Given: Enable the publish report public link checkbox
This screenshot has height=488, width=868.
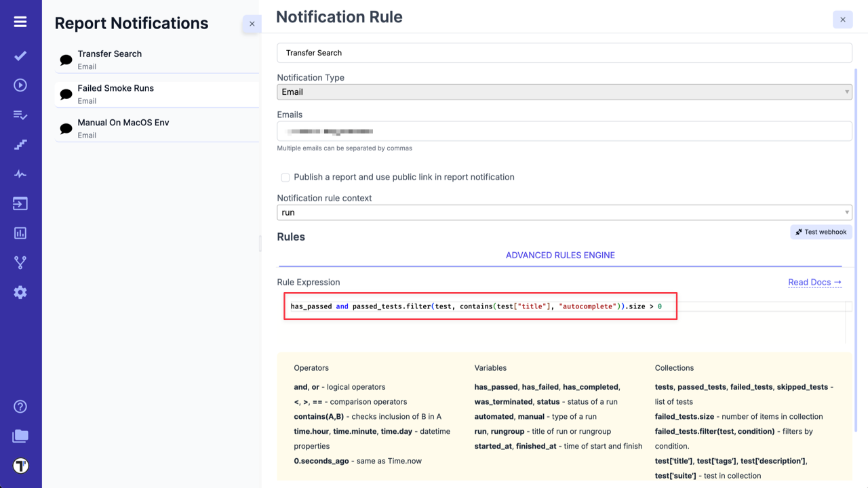Looking at the screenshot, I should (285, 177).
